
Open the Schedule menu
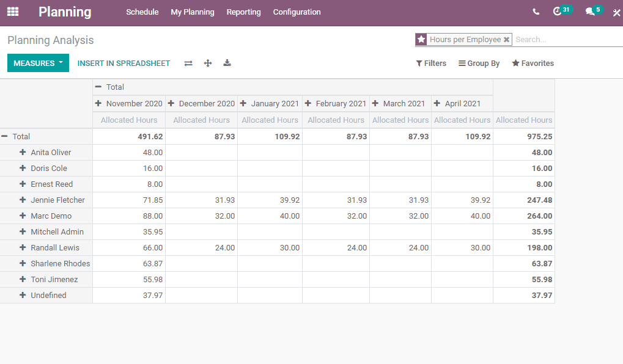pos(142,12)
